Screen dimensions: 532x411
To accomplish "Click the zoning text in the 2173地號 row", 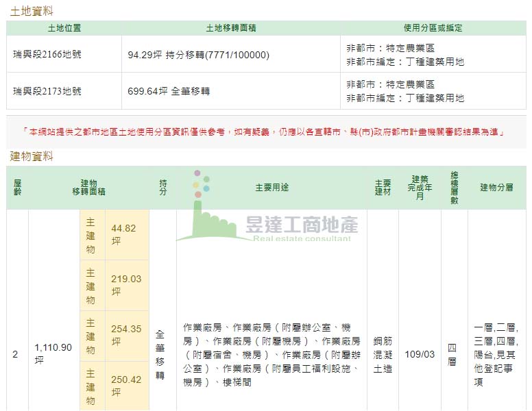I will point(405,91).
